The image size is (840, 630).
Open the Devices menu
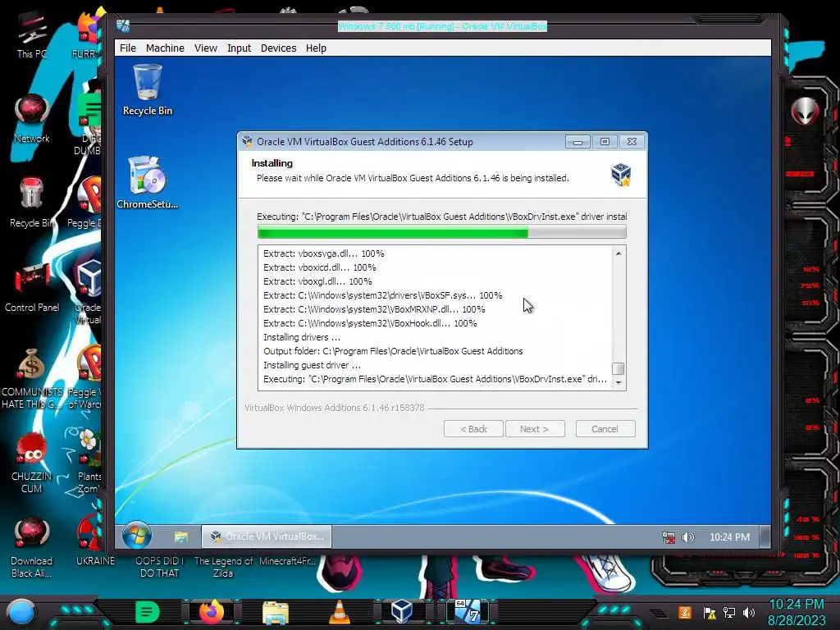[279, 48]
